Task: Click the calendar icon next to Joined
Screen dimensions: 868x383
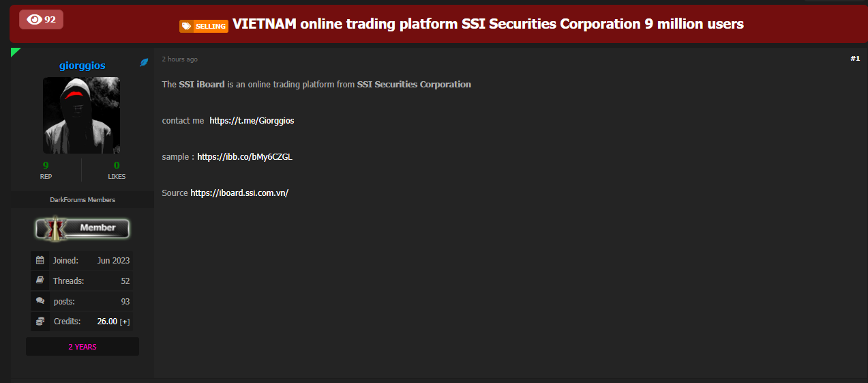Action: [40, 260]
